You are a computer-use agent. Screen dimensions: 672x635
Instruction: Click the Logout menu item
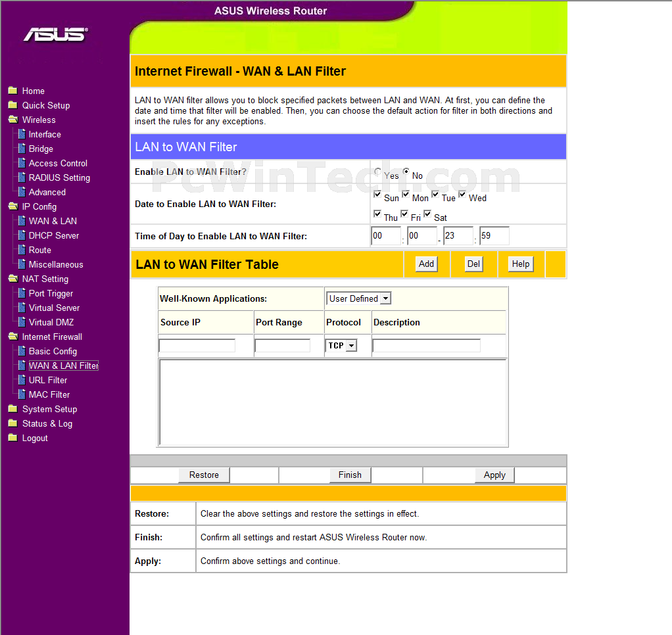(35, 438)
